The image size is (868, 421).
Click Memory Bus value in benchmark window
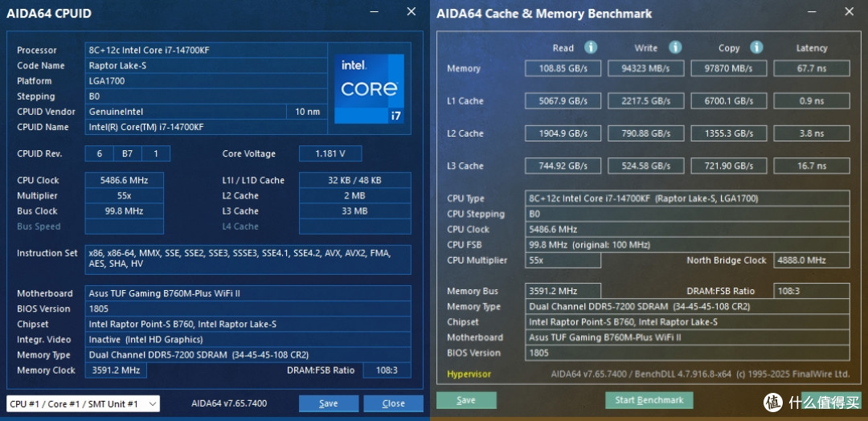click(563, 291)
